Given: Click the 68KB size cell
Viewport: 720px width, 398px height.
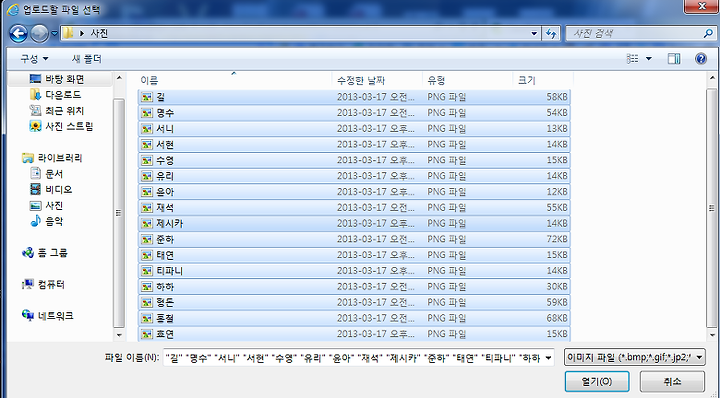Looking at the screenshot, I should (x=557, y=318).
